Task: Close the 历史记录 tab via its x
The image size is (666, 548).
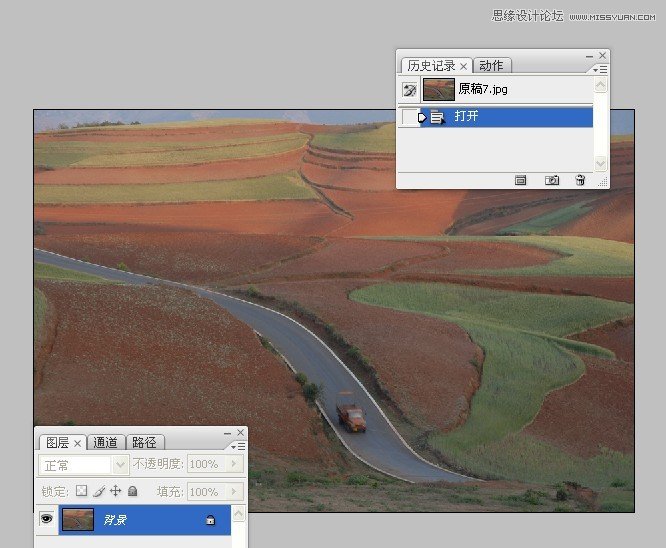Action: [463, 66]
